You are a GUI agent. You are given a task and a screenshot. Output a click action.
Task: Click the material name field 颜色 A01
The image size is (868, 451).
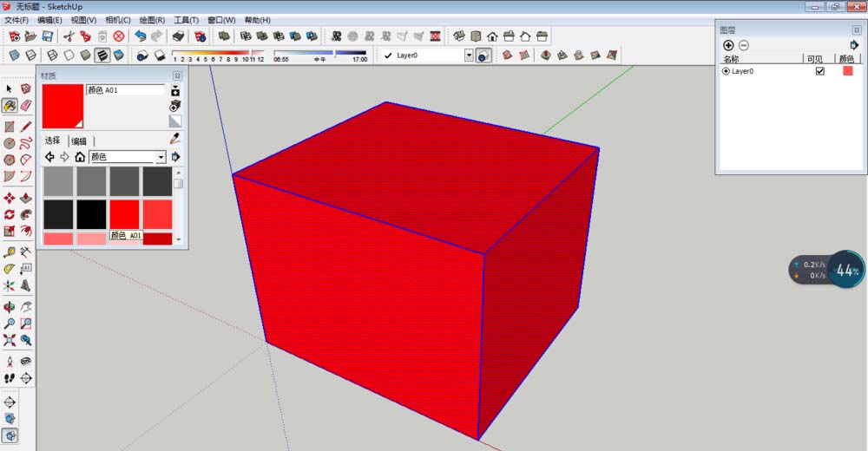click(x=125, y=89)
